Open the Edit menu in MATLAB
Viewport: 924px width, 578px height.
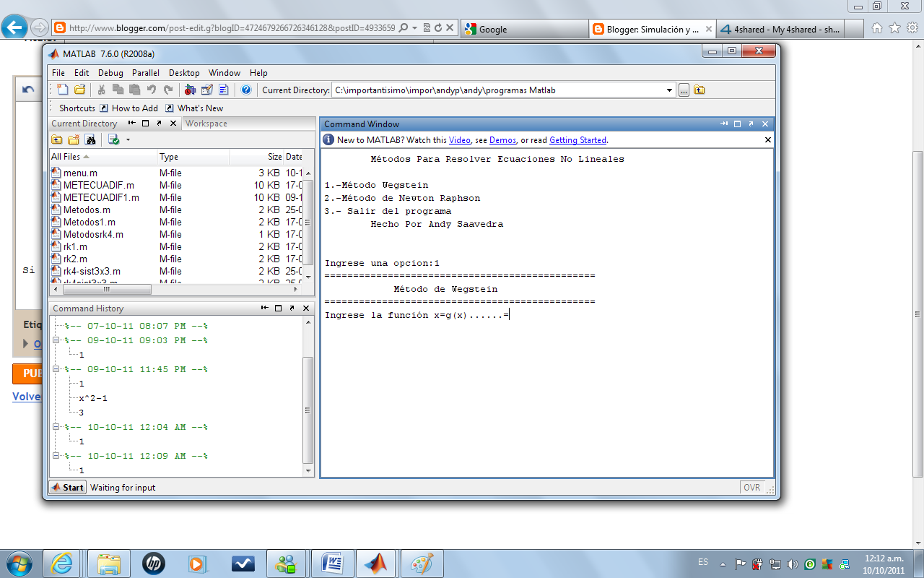(x=82, y=73)
